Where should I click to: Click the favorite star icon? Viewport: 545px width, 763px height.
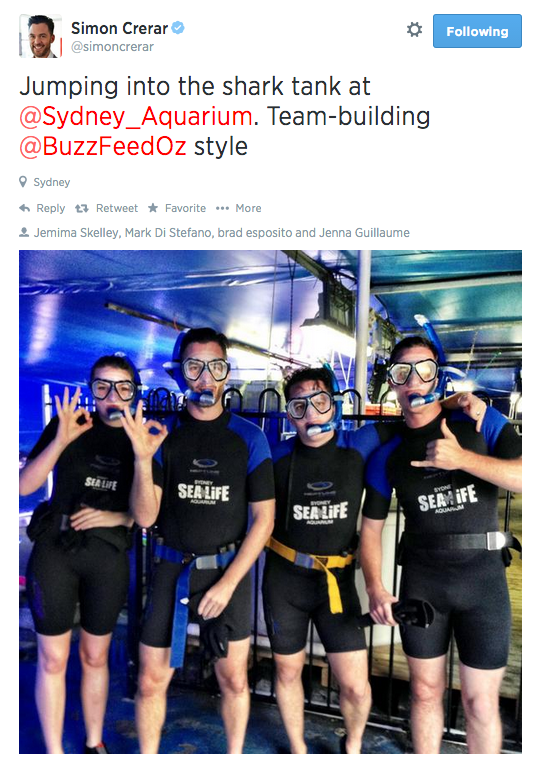[x=153, y=208]
